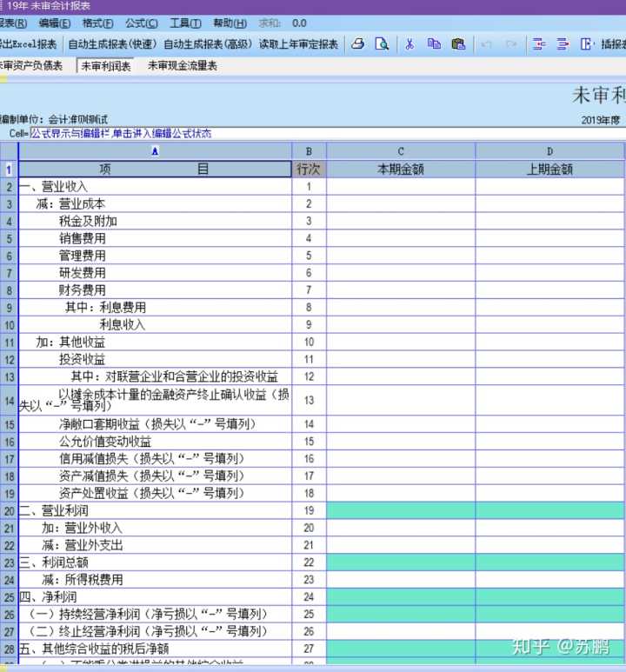
Task: Click 读取上年审定报表 button
Action: coord(298,44)
